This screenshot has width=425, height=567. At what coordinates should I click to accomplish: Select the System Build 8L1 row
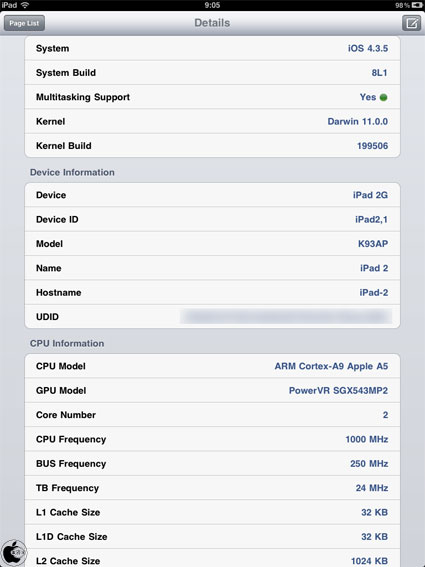pos(212,73)
